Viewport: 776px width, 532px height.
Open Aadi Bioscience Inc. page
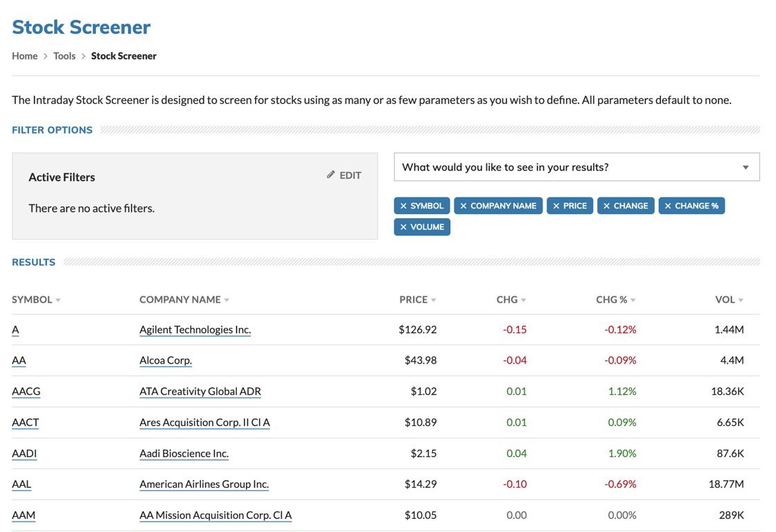[184, 453]
